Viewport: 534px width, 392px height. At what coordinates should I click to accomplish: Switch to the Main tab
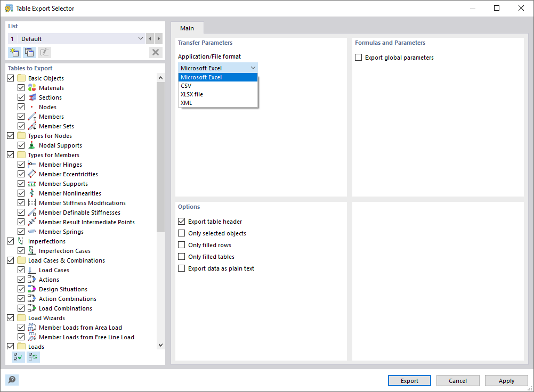[187, 28]
